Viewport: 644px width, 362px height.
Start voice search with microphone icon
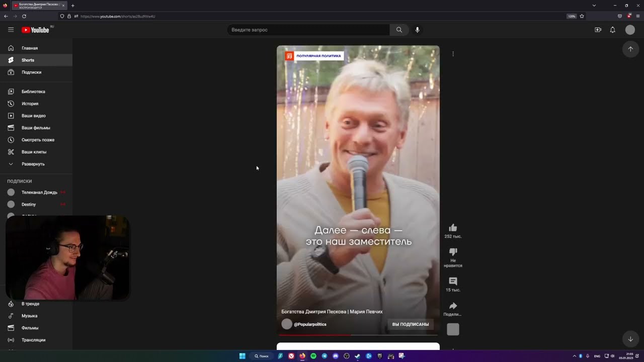pyautogui.click(x=417, y=30)
